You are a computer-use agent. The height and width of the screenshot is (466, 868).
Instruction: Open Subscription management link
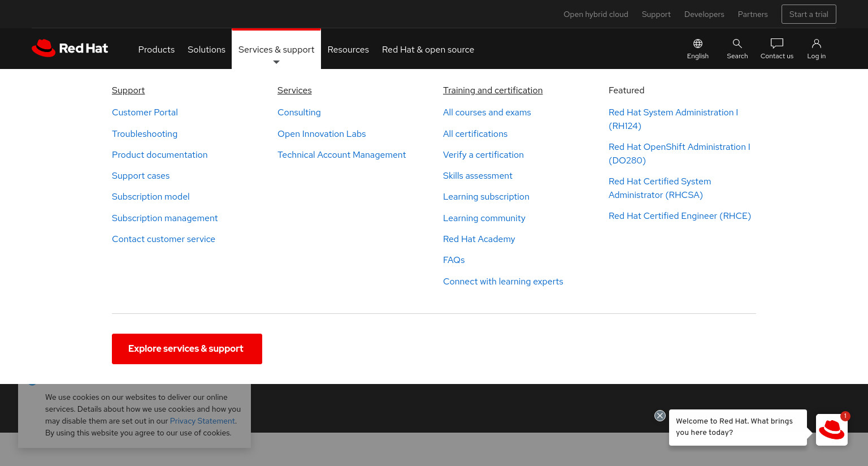point(164,218)
